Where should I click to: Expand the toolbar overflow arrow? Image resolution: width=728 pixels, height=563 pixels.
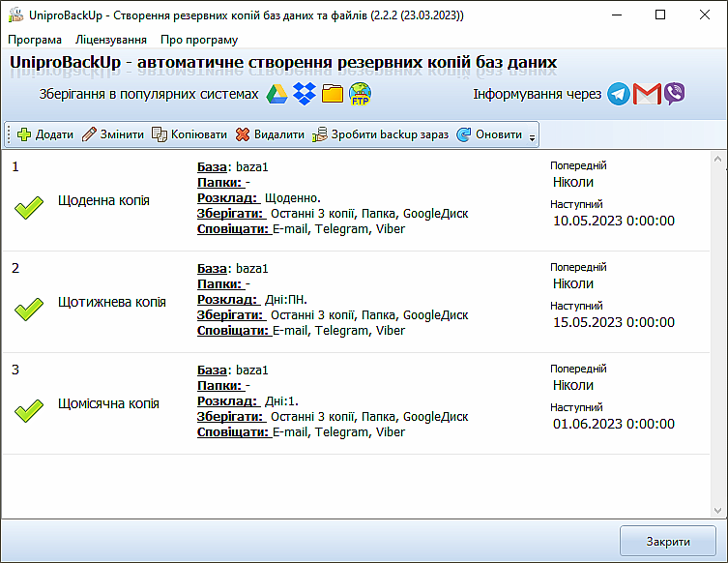(532, 137)
